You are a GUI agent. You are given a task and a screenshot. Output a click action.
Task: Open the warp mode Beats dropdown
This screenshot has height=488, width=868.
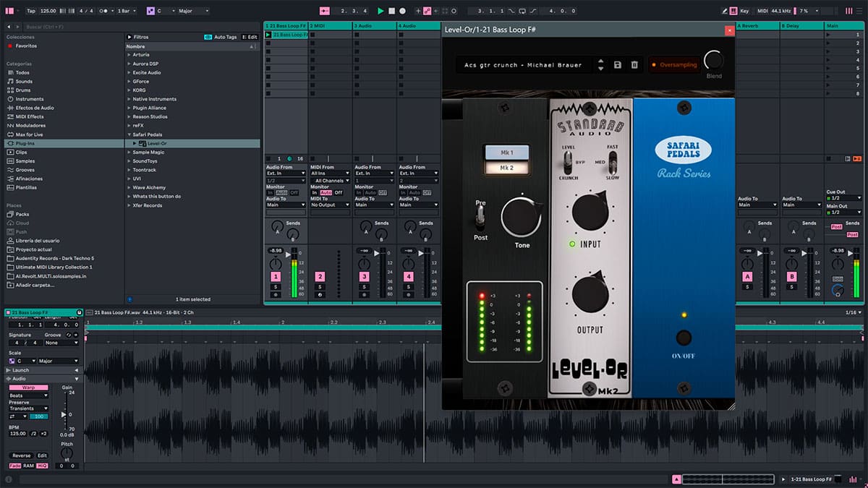(28, 395)
